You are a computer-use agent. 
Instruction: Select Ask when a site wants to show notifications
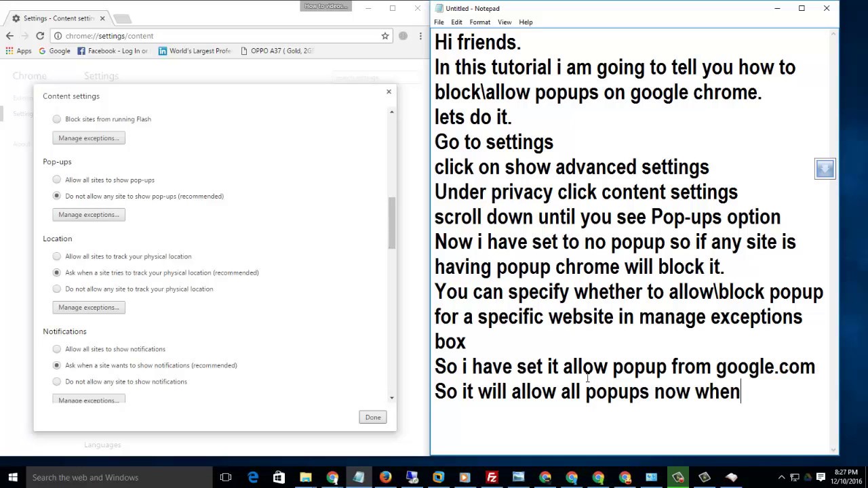tap(57, 366)
